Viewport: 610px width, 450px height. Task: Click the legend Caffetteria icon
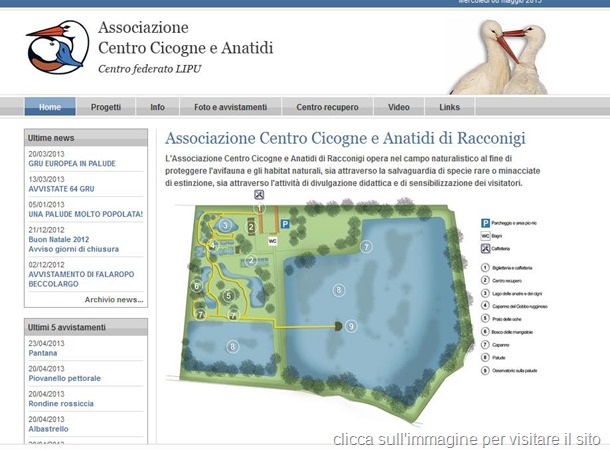[485, 248]
